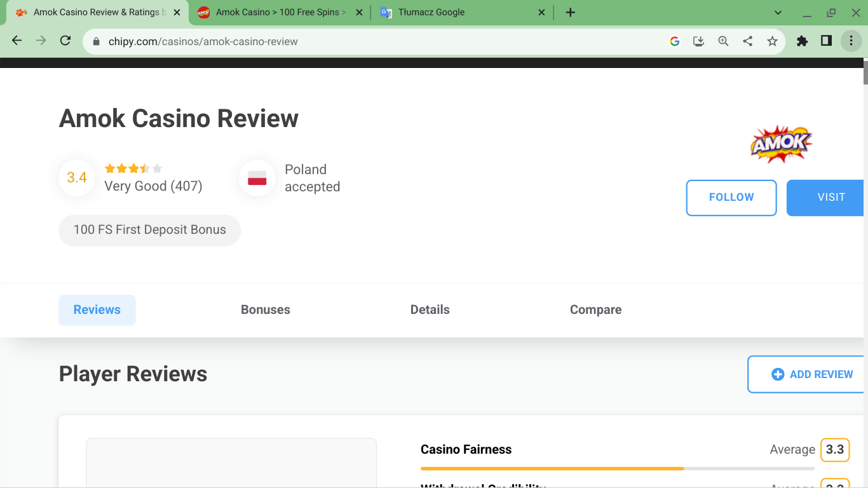Viewport: 868px width, 488px height.
Task: Click the Poland flag icon
Action: tap(257, 179)
